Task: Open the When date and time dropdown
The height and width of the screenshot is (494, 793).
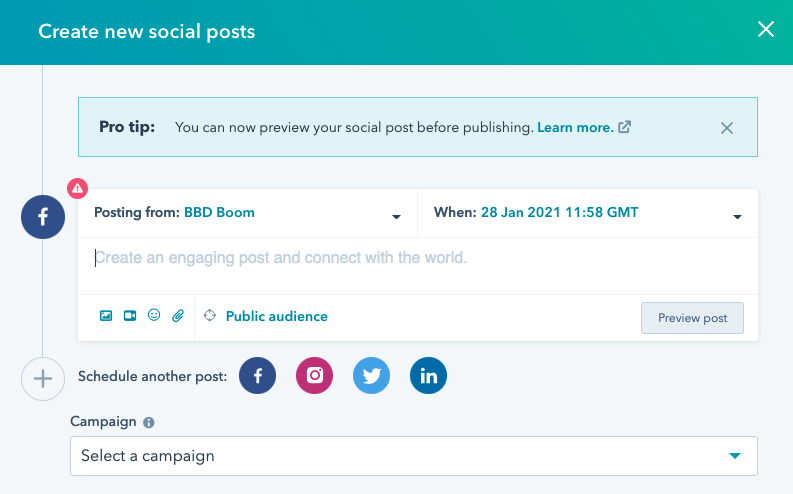Action: coord(588,213)
